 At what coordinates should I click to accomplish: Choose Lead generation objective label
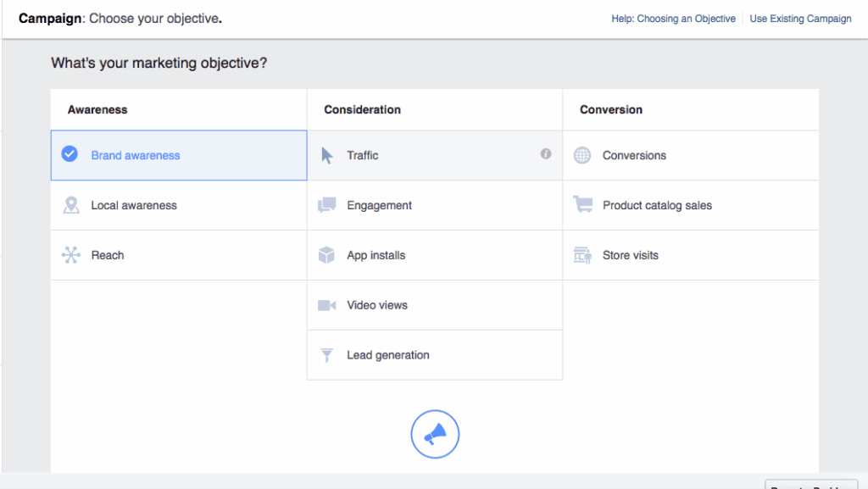[x=387, y=356]
